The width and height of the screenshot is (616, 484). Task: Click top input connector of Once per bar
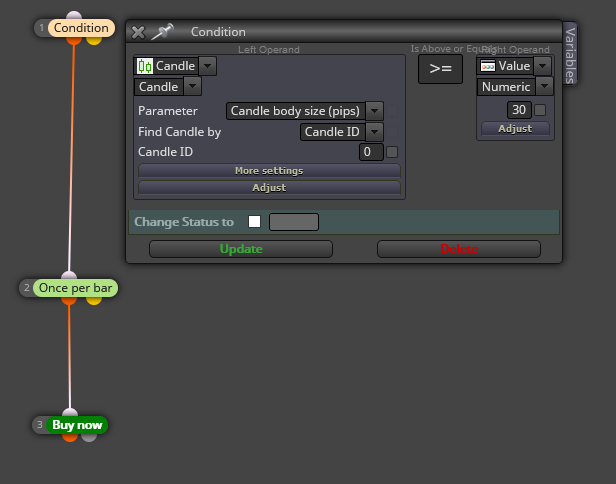pos(69,275)
